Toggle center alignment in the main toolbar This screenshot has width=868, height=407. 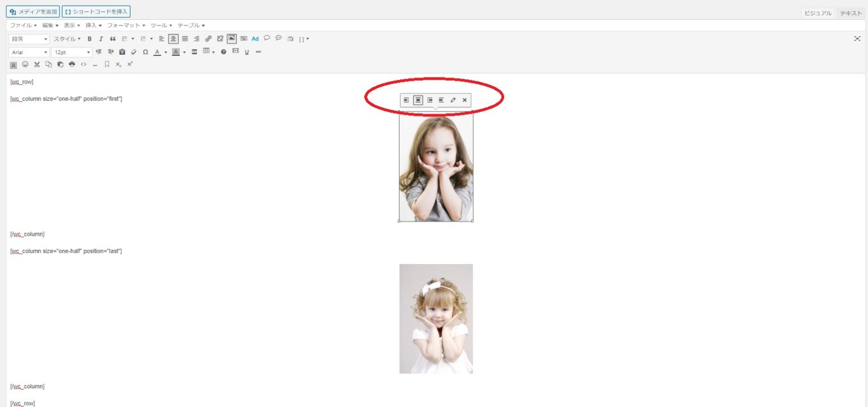(173, 39)
